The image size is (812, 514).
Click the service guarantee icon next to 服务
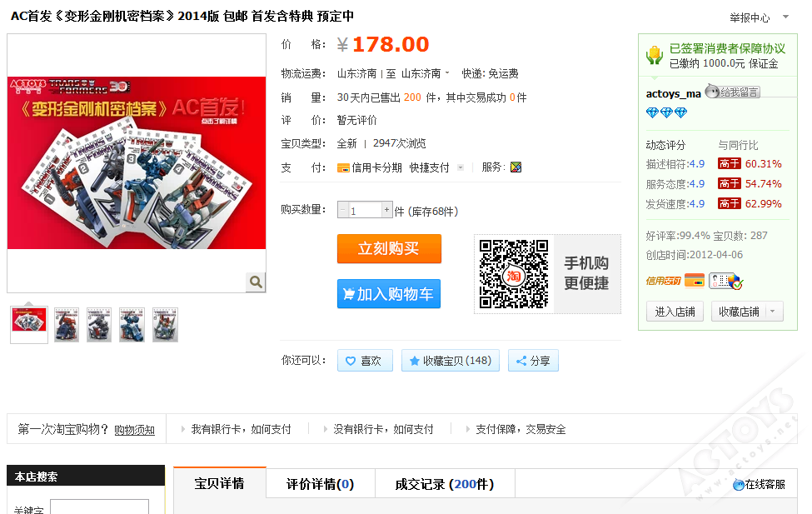pos(516,167)
